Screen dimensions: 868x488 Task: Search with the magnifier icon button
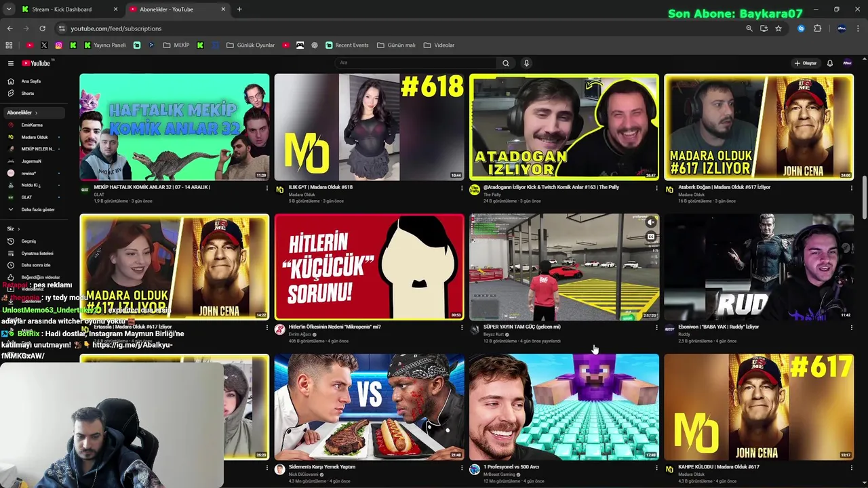click(505, 63)
